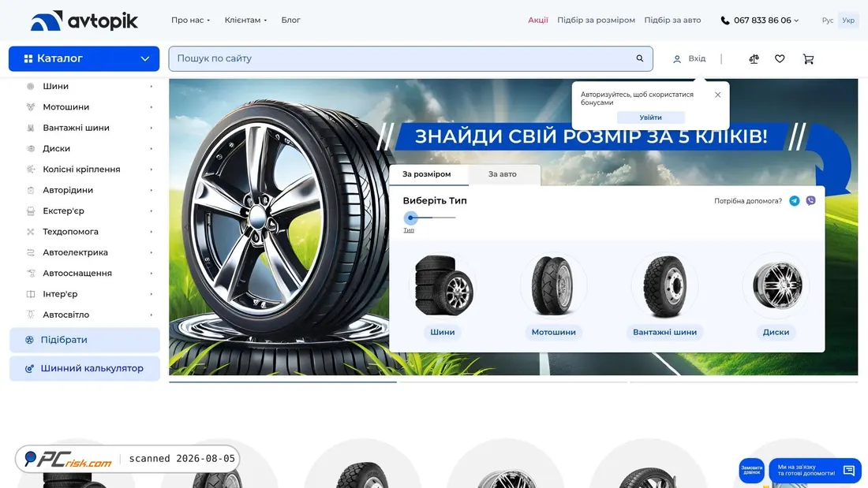Open the Автоелектрика category row
Screen dimensions: 868x488
89,252
